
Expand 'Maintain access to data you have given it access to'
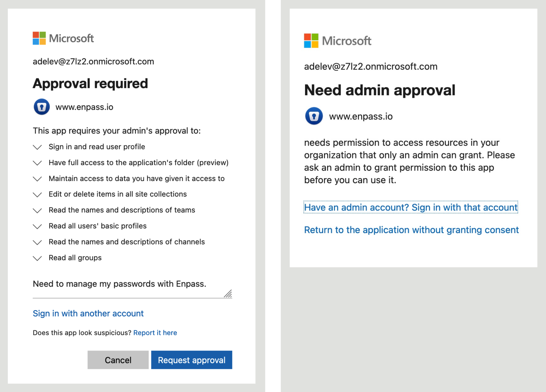[x=38, y=179]
